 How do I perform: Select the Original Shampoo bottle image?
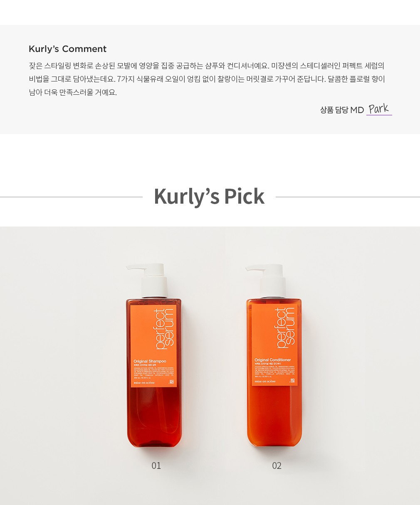click(x=154, y=355)
